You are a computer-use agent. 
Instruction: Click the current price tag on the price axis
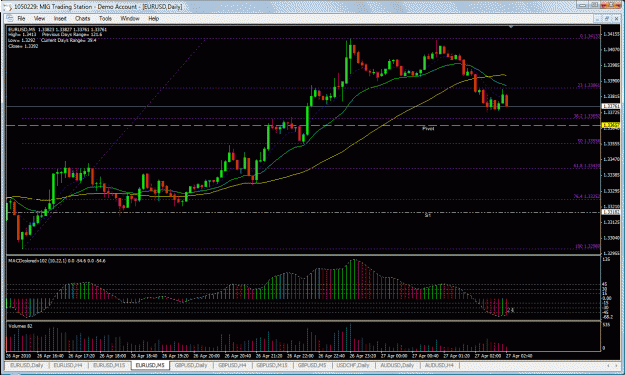pos(610,106)
